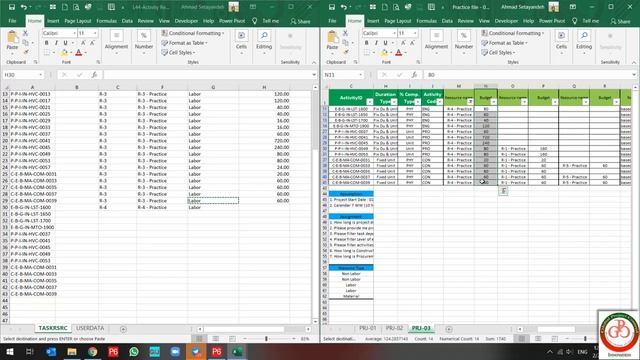Image resolution: width=640 pixels, height=360 pixels.
Task: Open Data tab in left Excel window
Action: pos(127,21)
